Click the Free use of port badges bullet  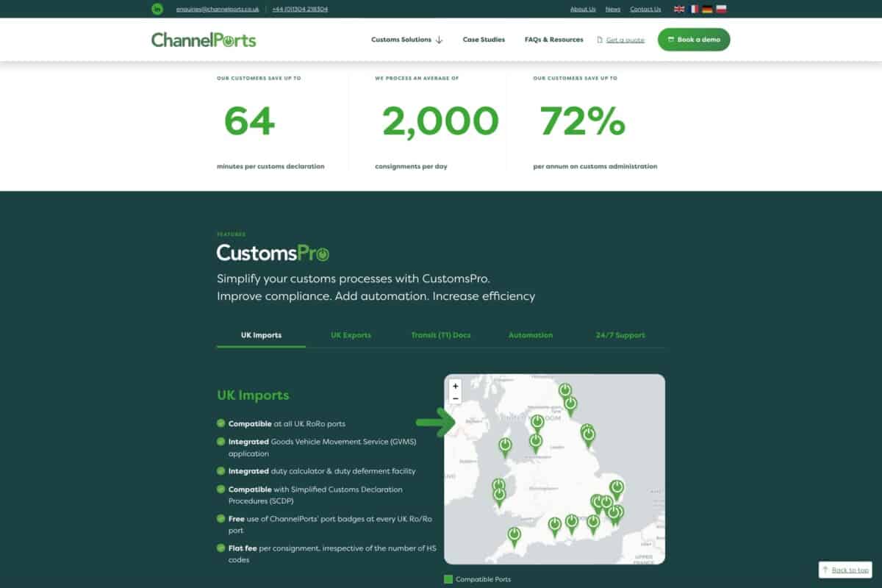pos(330,524)
